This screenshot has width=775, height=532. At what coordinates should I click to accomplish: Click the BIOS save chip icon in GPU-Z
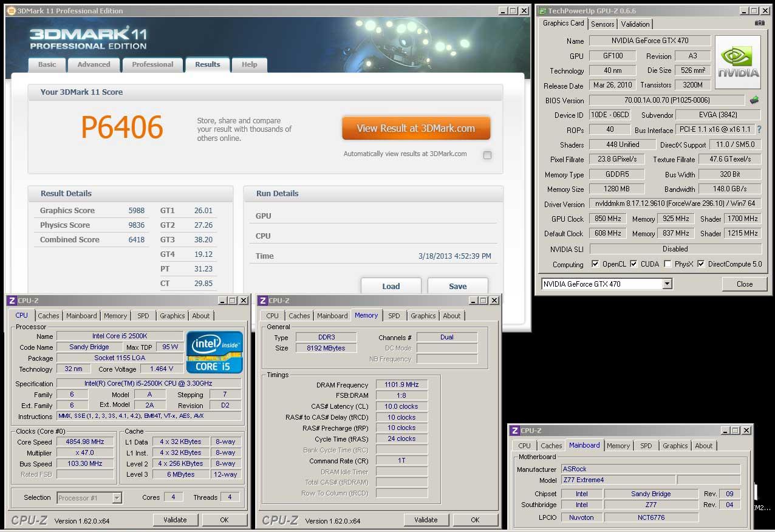click(x=754, y=100)
